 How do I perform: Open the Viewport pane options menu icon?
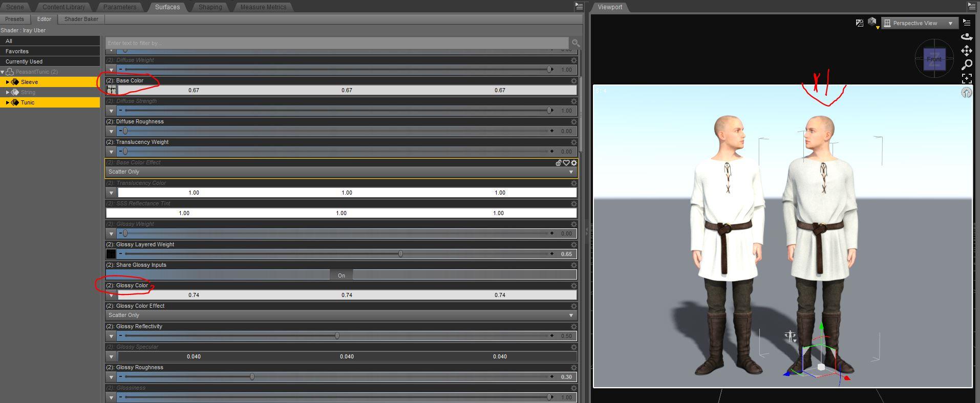(972, 7)
